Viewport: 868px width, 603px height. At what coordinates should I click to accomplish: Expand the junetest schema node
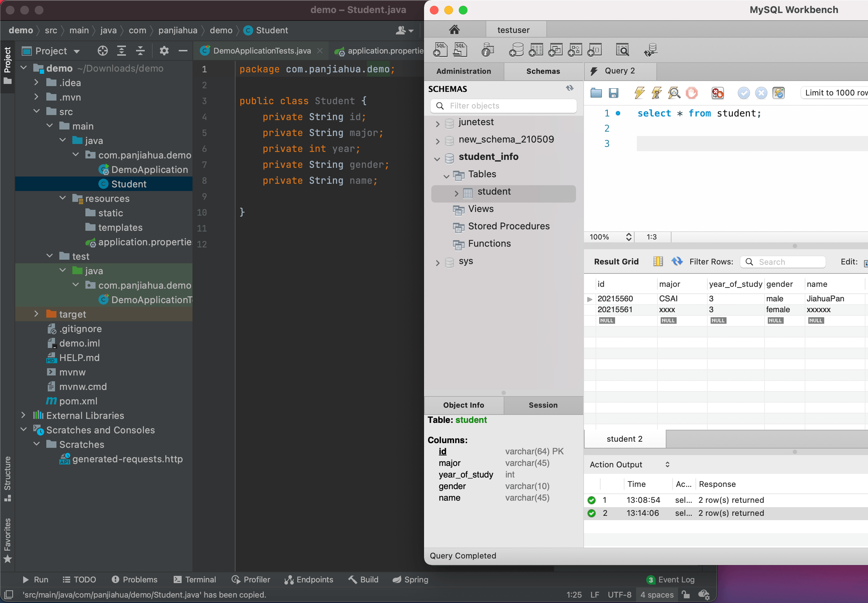click(x=437, y=123)
